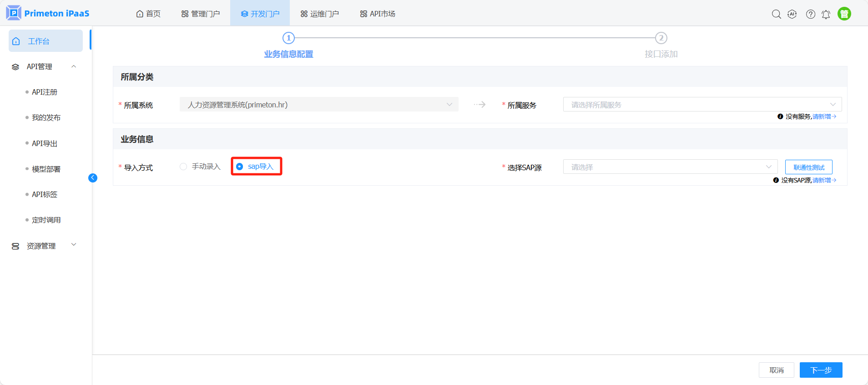Switch to the 运维门户 tab
This screenshot has width=868, height=385.
[x=319, y=14]
